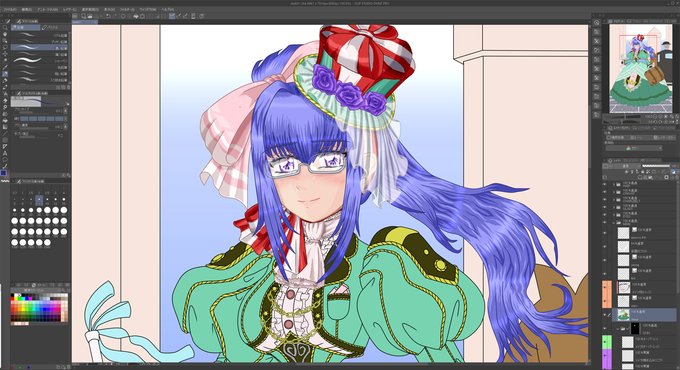
Task: Select the Balloon tool below the Text tool
Action: pos(5,160)
